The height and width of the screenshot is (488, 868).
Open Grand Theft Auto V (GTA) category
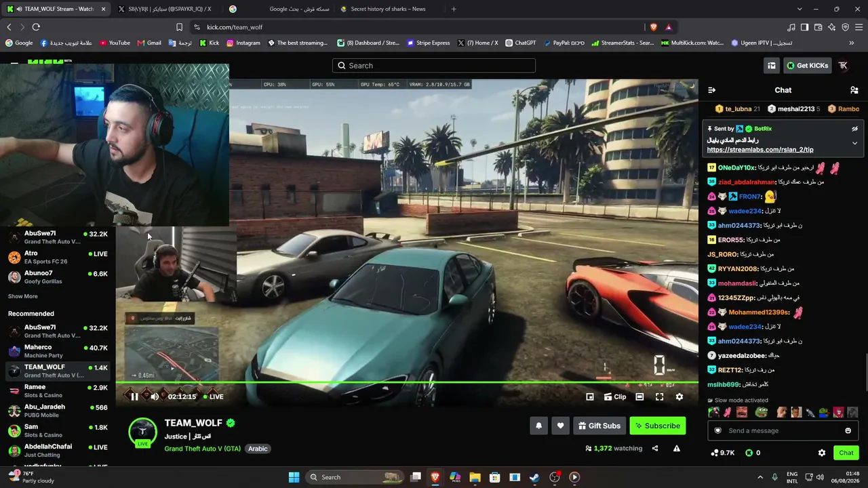click(202, 449)
